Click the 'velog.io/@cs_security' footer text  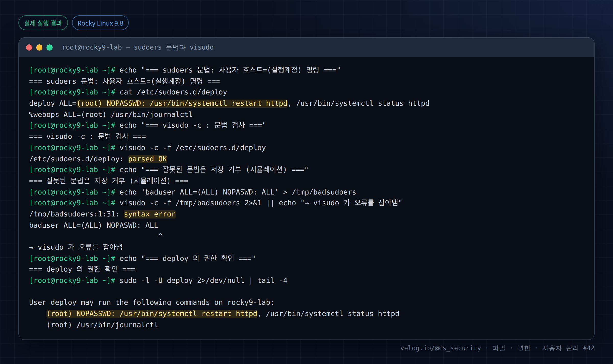tap(441, 348)
